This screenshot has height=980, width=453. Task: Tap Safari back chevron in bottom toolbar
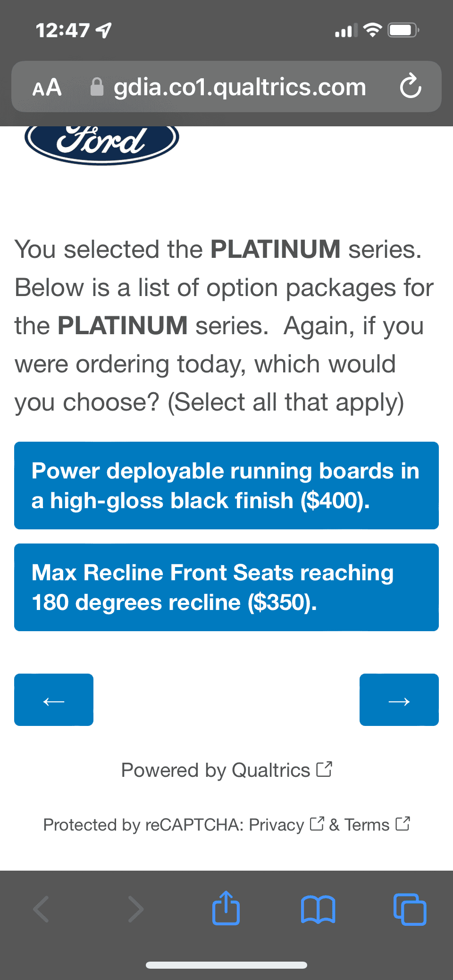tap(42, 909)
